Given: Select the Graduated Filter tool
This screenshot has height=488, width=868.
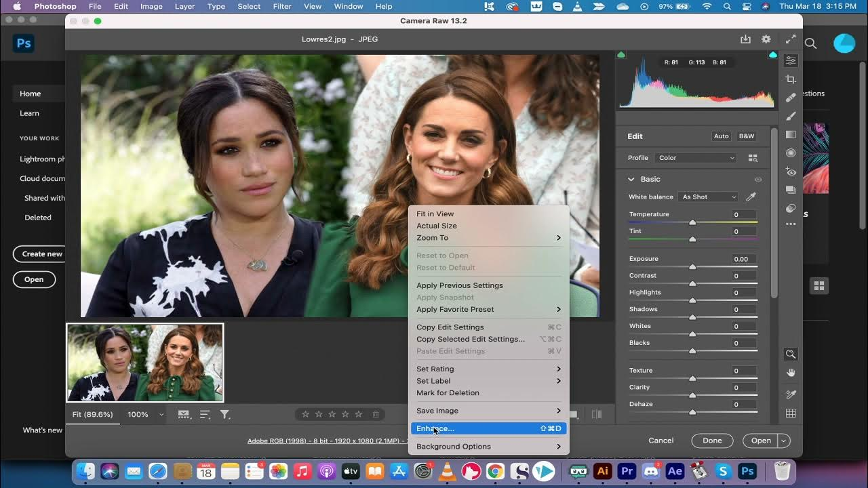Looking at the screenshot, I should click(x=791, y=134).
